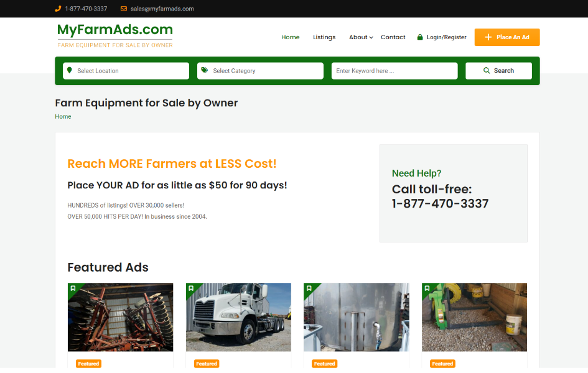Image resolution: width=588 pixels, height=373 pixels.
Task: Click 'Farm Equipment for Sale by Owner' heading
Action: (x=146, y=103)
